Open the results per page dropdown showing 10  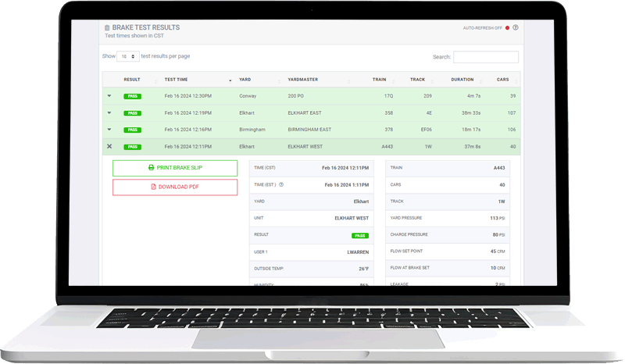(x=128, y=56)
